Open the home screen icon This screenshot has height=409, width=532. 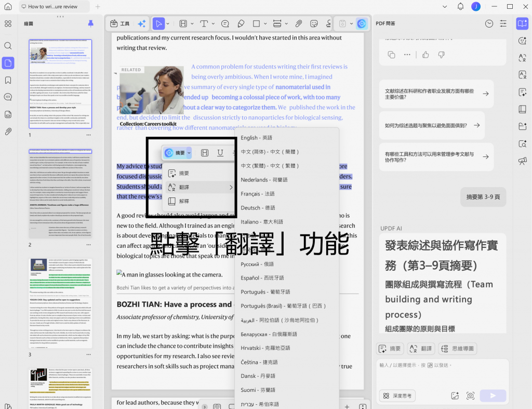pyautogui.click(x=8, y=6)
